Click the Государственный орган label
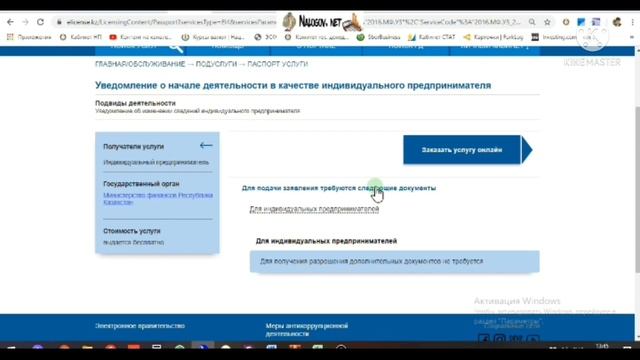640x360 pixels. pyautogui.click(x=141, y=184)
